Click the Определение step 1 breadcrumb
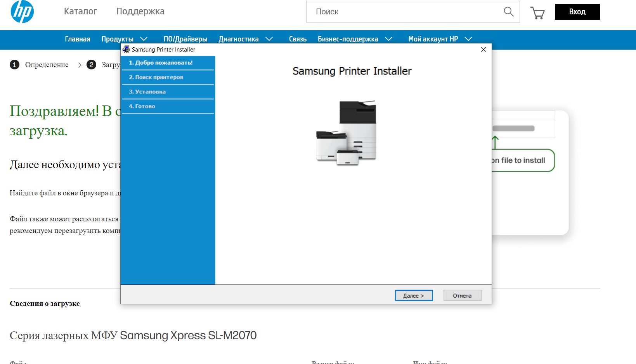The width and height of the screenshot is (636, 364). 39,65
